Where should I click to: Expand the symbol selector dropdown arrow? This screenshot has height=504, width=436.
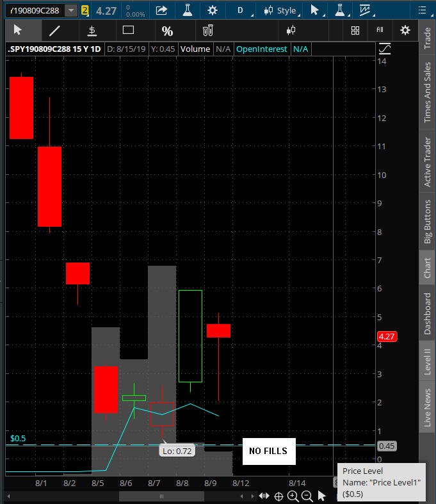click(x=71, y=11)
